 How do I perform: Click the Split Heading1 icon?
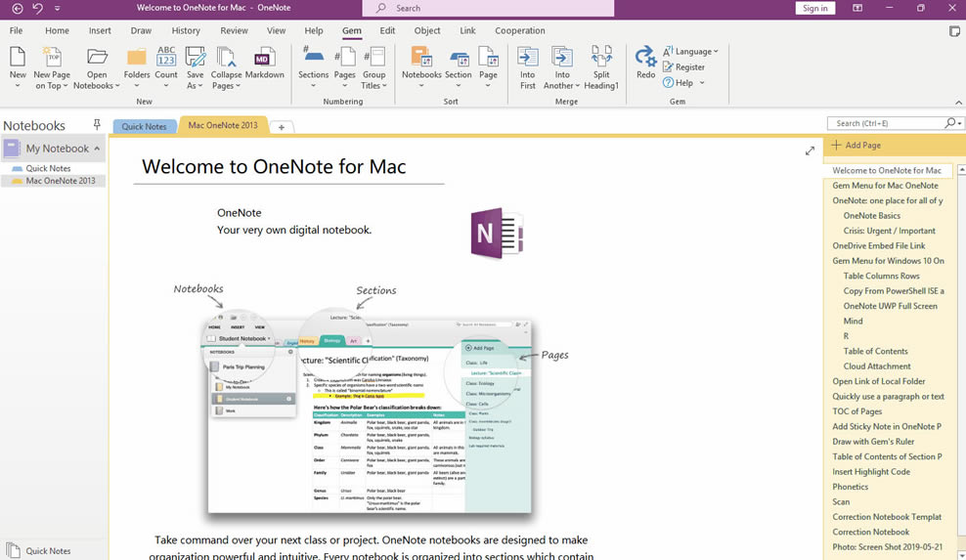click(x=601, y=59)
